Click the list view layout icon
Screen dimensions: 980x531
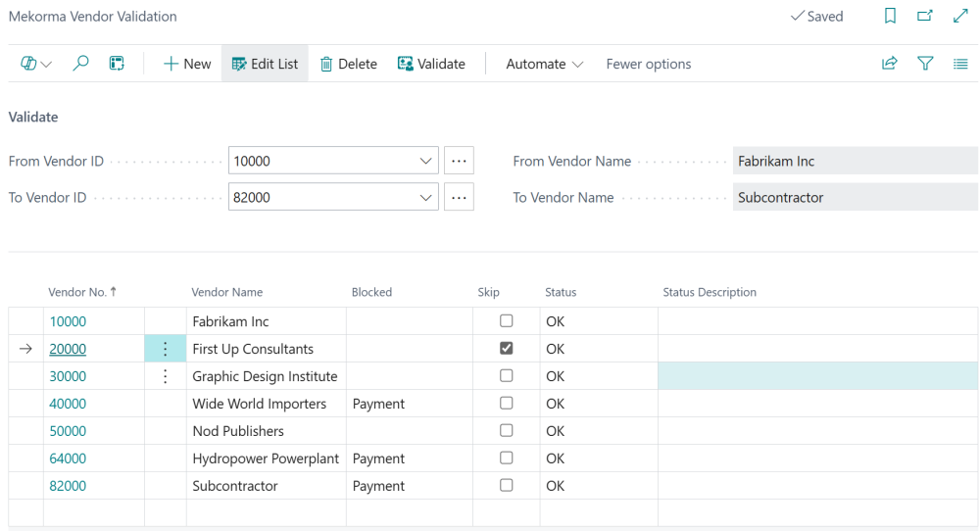coord(960,64)
